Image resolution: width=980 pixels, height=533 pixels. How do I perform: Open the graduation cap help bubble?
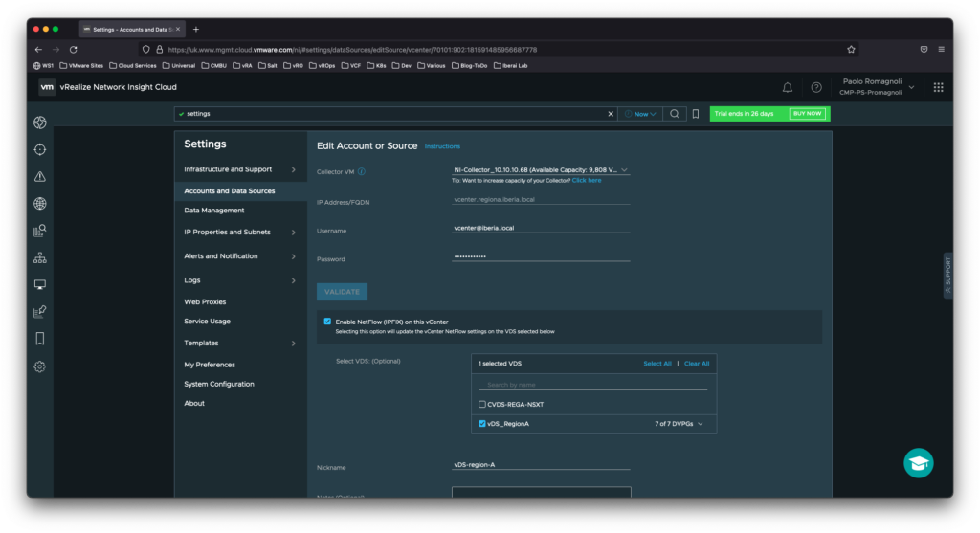tap(918, 463)
